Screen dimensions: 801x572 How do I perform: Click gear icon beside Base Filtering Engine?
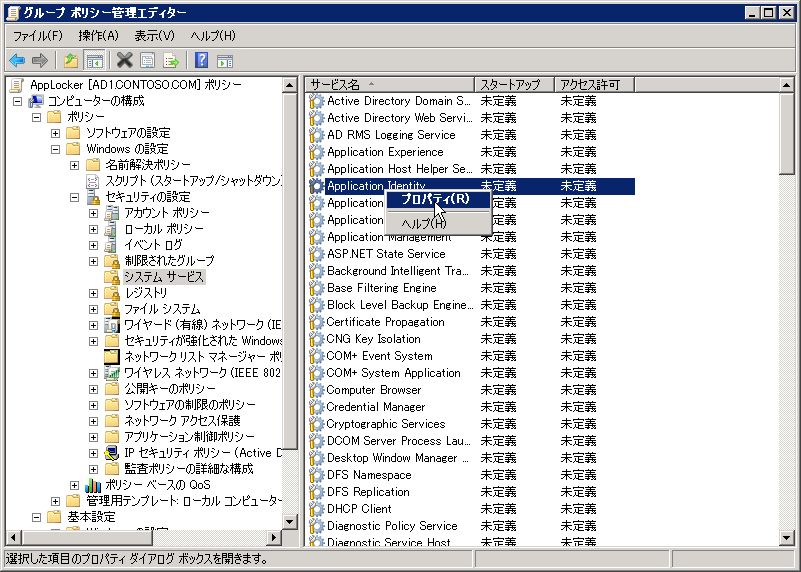pyautogui.click(x=317, y=288)
